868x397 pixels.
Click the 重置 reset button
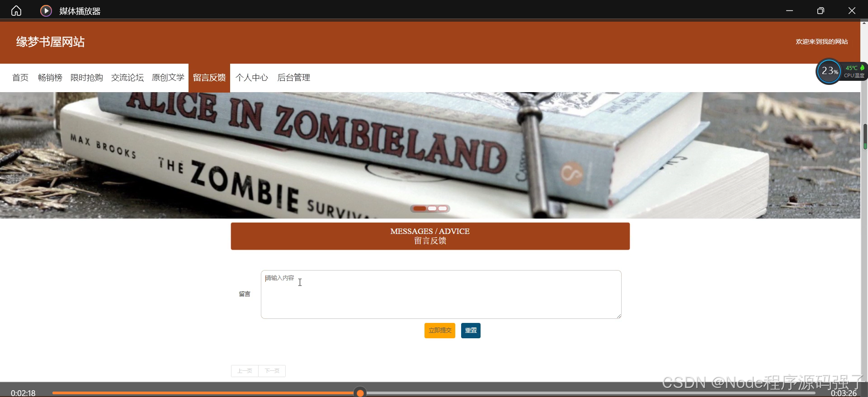(x=471, y=331)
